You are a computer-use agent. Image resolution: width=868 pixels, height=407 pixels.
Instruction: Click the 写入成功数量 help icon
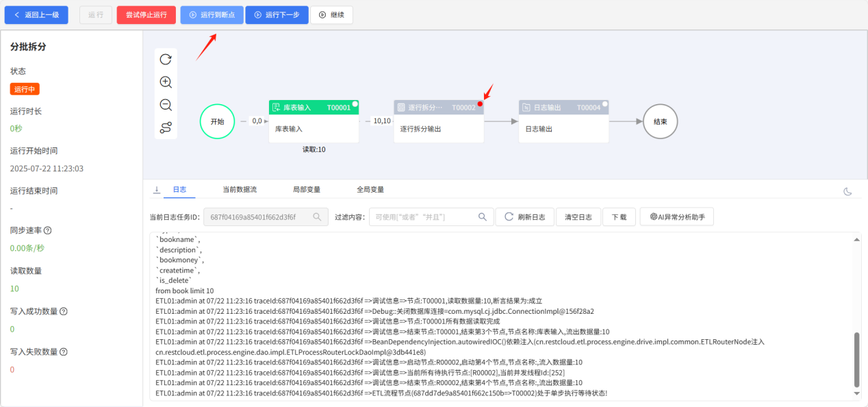(x=64, y=312)
